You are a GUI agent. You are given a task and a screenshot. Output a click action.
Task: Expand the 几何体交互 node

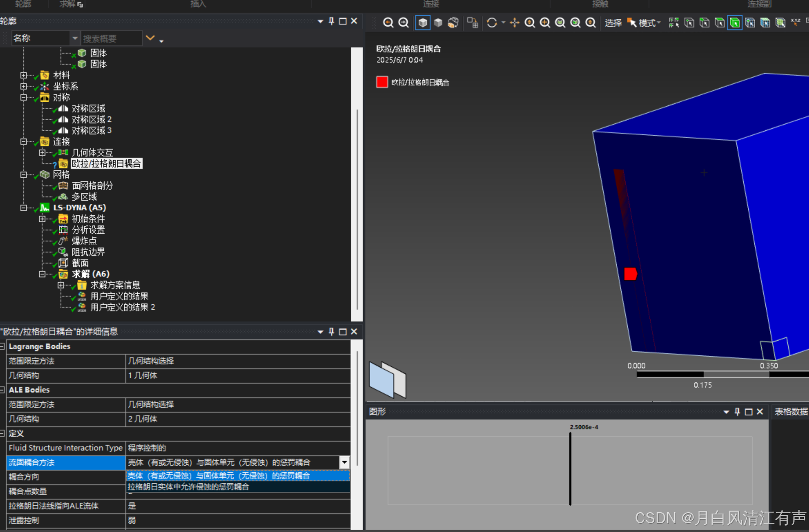(x=42, y=152)
